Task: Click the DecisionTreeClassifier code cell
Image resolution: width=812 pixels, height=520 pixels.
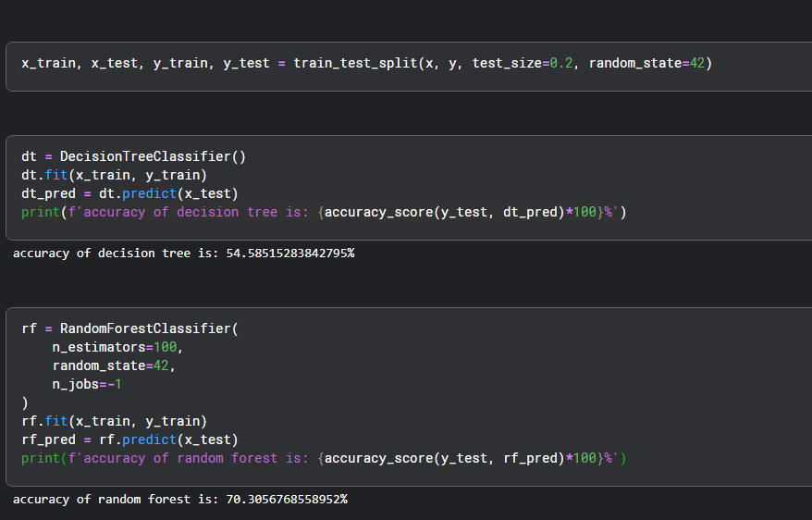Action: (409, 188)
